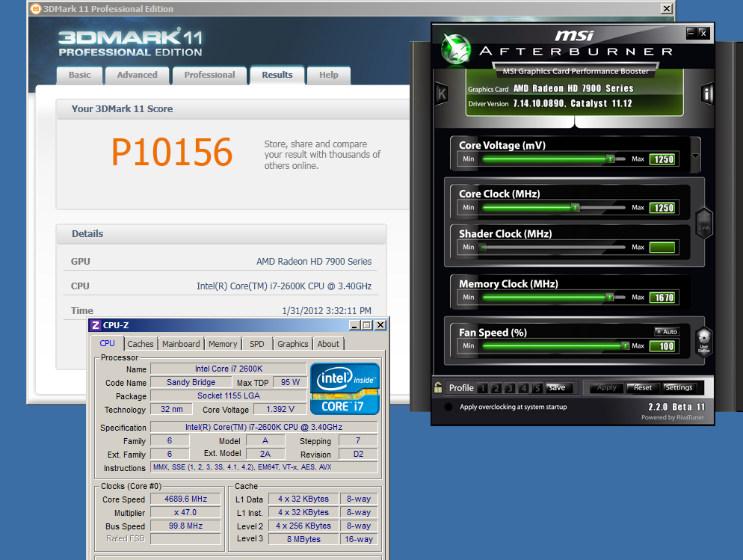Click the Package value Socket 1155 LGA
The width and height of the screenshot is (743, 560).
pos(229,396)
